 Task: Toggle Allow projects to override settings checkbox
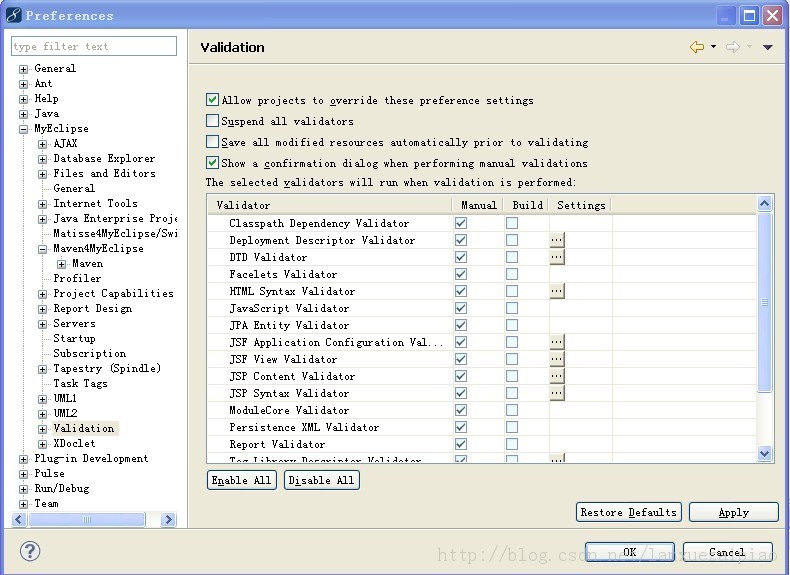tap(212, 99)
